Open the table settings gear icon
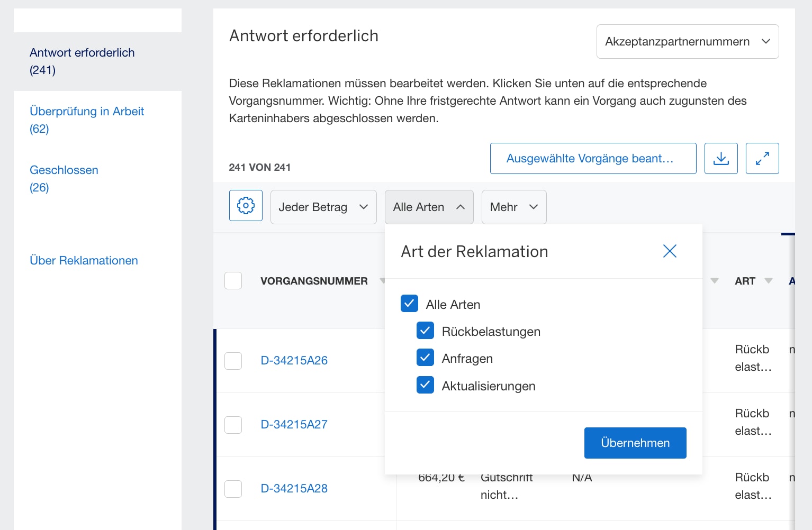The height and width of the screenshot is (530, 812). coord(246,206)
